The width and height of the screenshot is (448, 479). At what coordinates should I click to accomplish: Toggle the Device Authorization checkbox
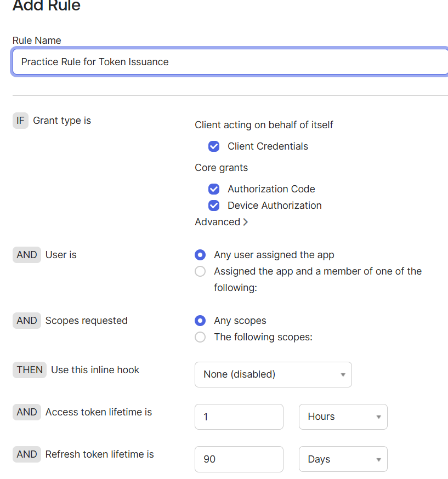click(214, 206)
